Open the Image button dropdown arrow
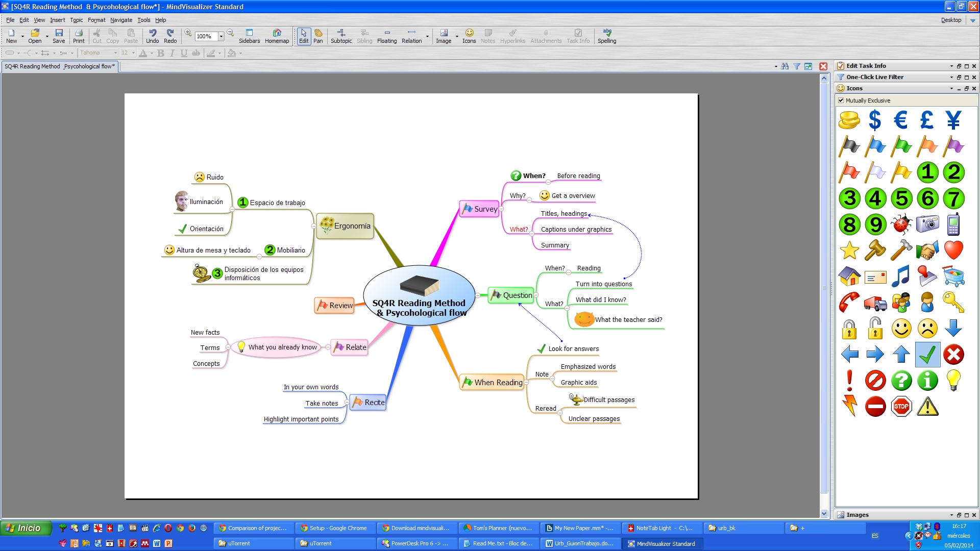Image resolution: width=980 pixels, height=551 pixels. point(457,36)
